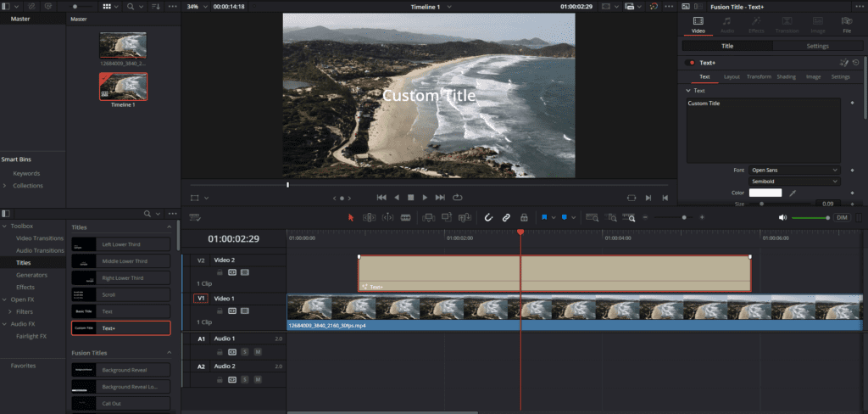Image resolution: width=868 pixels, height=414 pixels.
Task: Activate the color eyedropper picker
Action: [x=793, y=193]
